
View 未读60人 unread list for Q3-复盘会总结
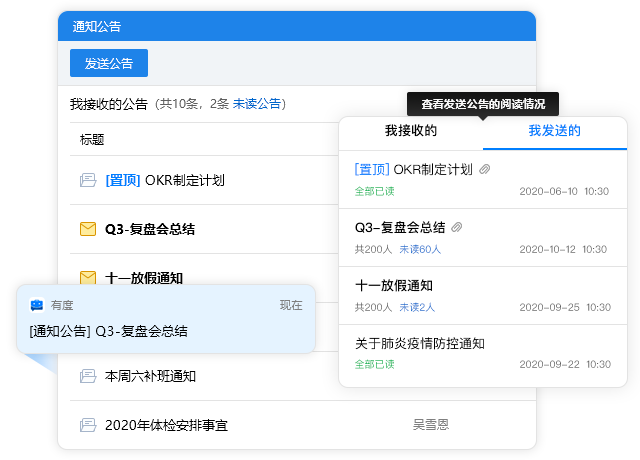point(421,248)
